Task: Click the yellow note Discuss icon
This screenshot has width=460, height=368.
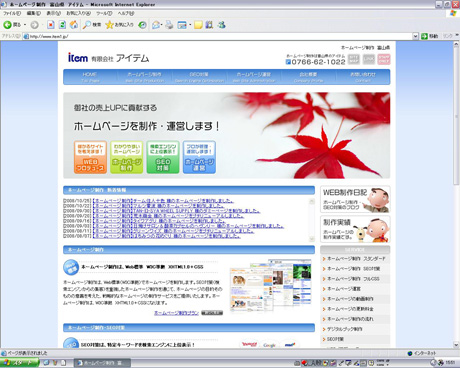Action: pyautogui.click(x=198, y=25)
